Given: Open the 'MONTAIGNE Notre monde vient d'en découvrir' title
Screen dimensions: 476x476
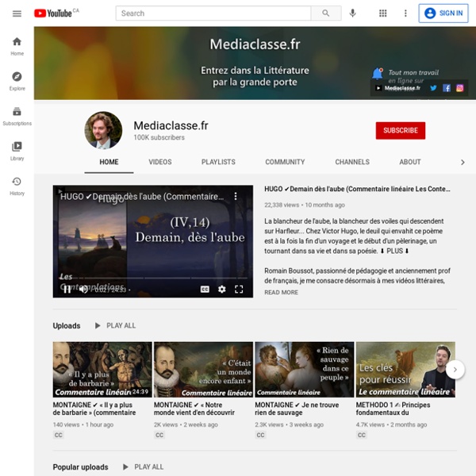Looking at the screenshot, I should coord(194,409).
